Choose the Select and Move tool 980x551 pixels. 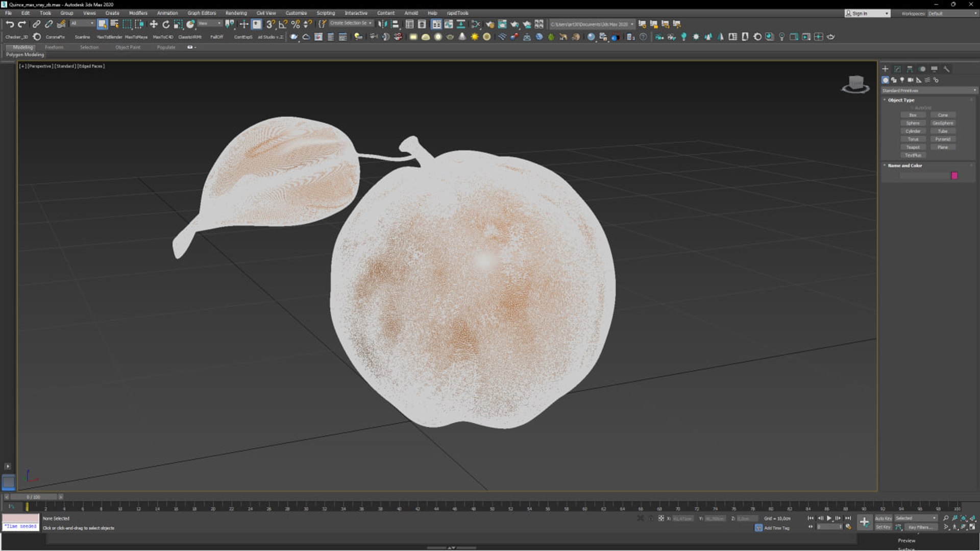tap(153, 24)
